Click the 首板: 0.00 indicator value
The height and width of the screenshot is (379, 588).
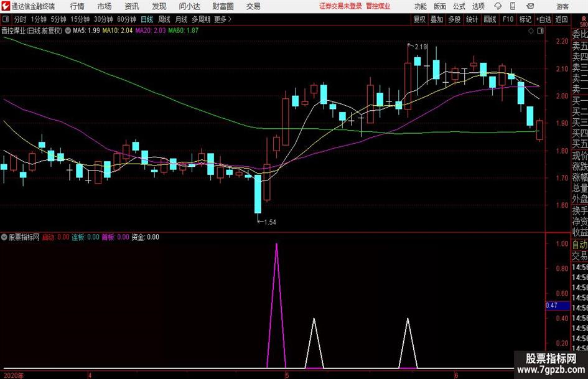pyautogui.click(x=116, y=237)
